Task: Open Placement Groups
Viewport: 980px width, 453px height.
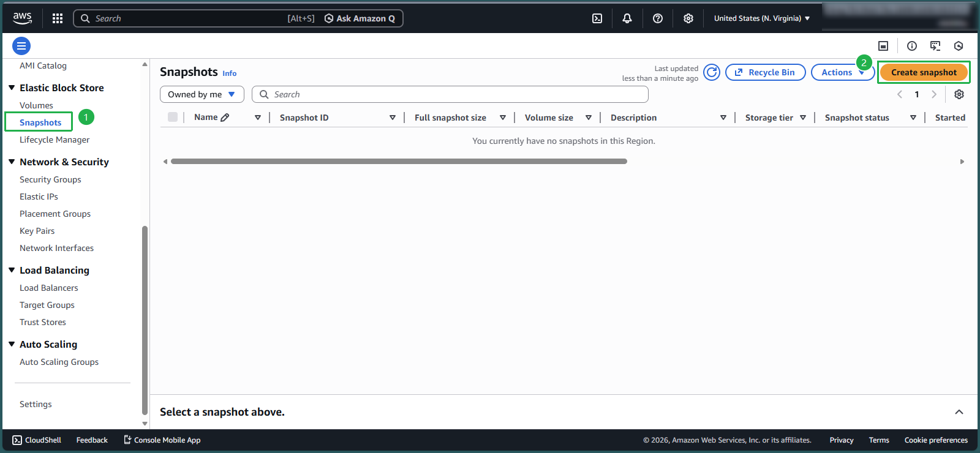Action: pos(55,214)
